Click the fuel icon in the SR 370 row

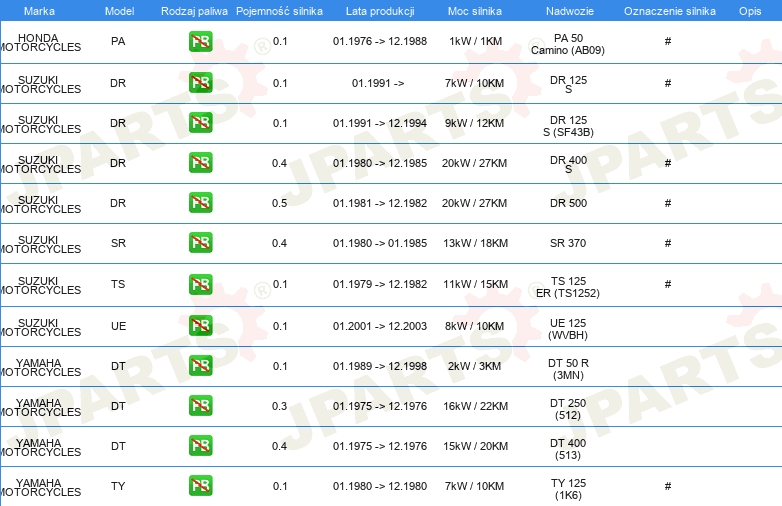(x=200, y=243)
